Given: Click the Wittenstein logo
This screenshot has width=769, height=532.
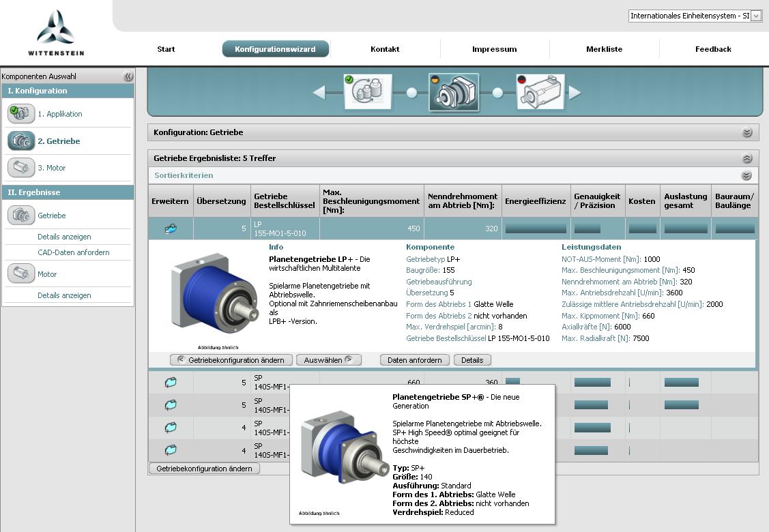Looking at the screenshot, I should (x=56, y=32).
